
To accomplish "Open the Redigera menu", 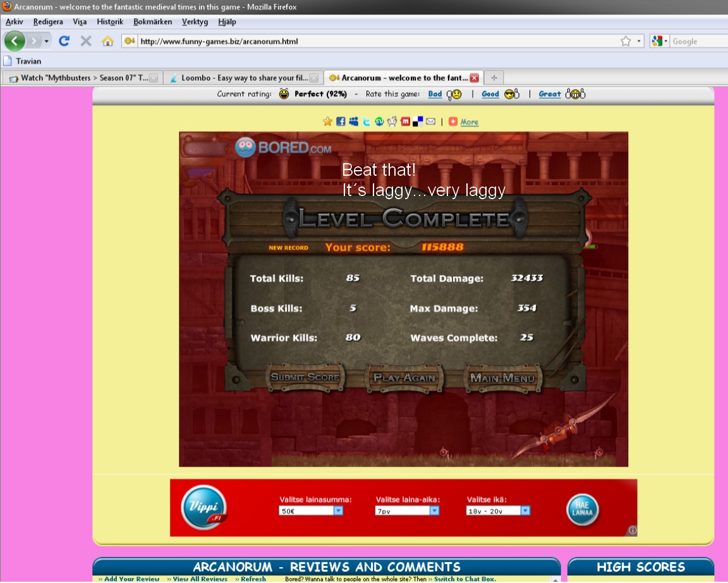I will coord(48,22).
